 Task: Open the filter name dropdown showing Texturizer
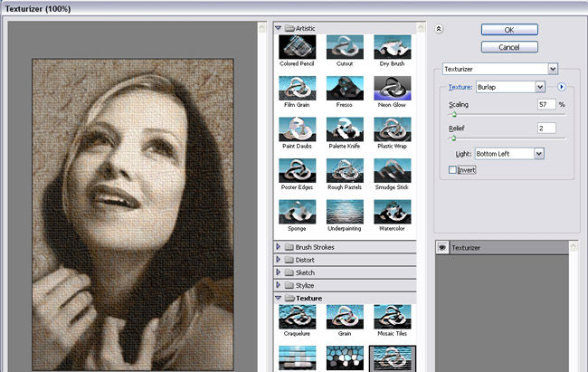coord(499,69)
